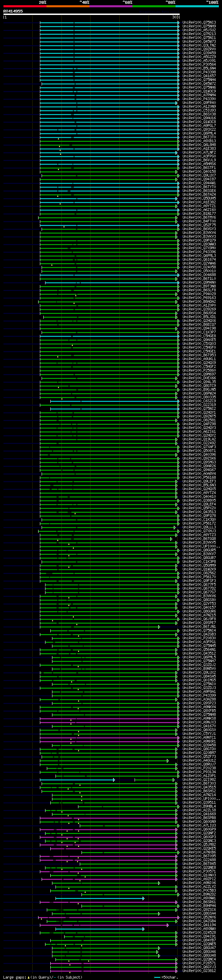Open hit UniRef100_Q7M213
Image resolution: width=222 pixels, height=980 pixels.
tap(199, 34)
